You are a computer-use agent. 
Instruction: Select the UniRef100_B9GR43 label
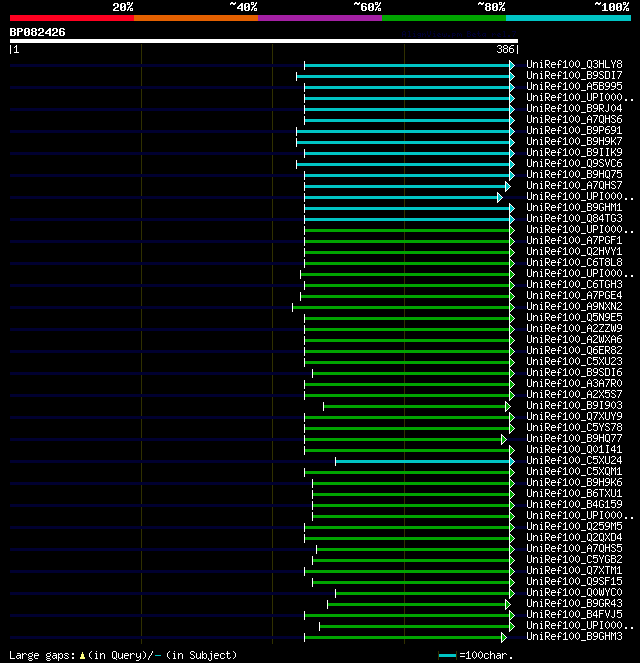pos(574,603)
